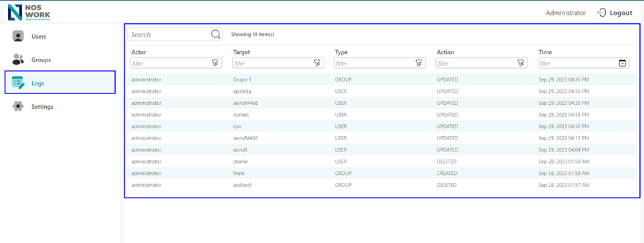
Task: Sort by the Type column header
Action: point(341,53)
